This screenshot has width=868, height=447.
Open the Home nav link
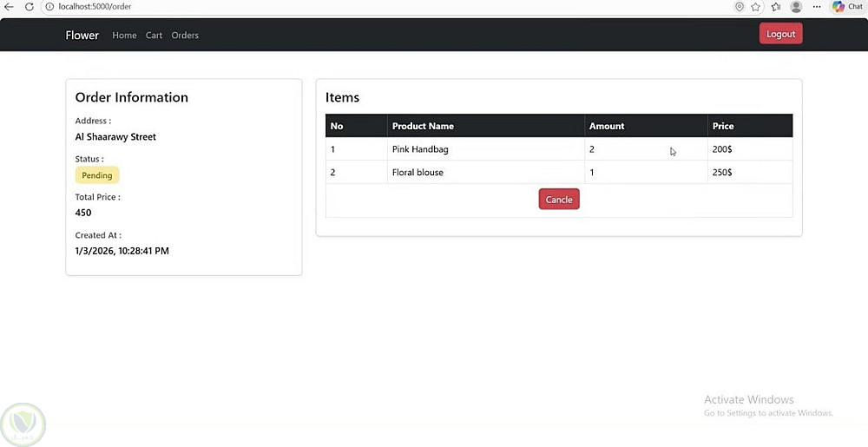click(124, 35)
